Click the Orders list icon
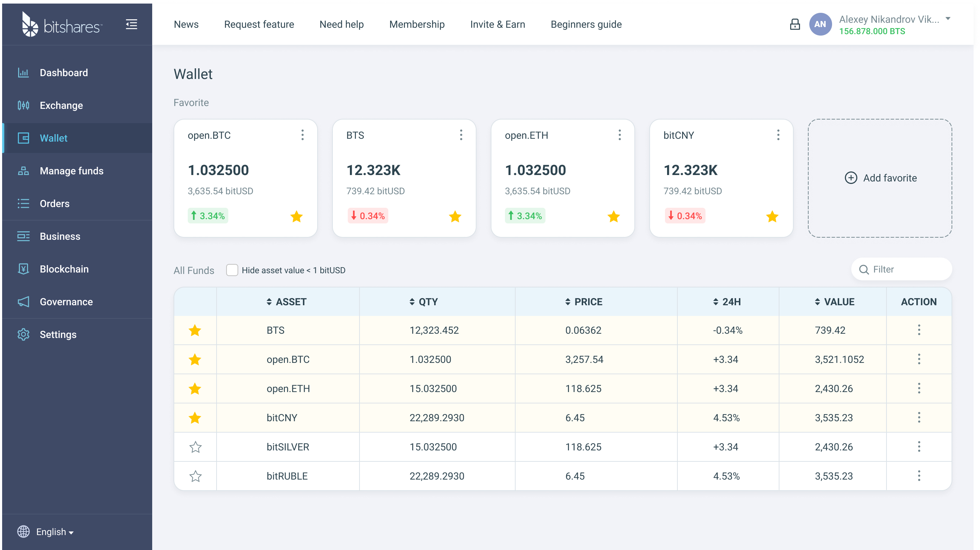 [23, 203]
